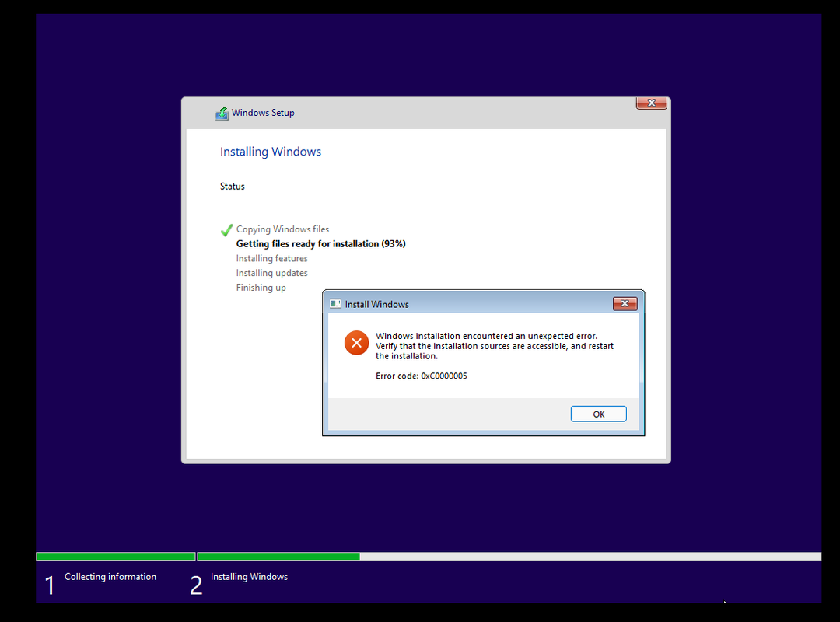
Task: Click the Windows Setup title icon
Action: tap(222, 113)
